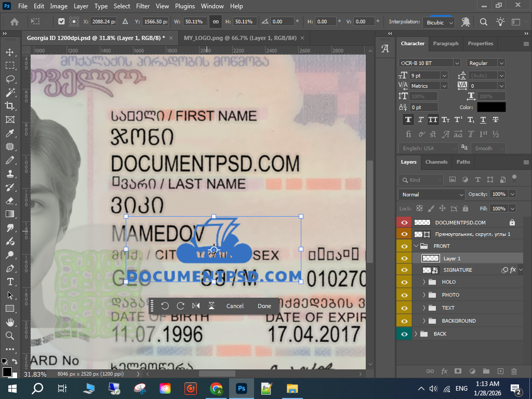The image size is (532, 399).
Task: Select the Zoom tool in toolbar
Action: [10, 336]
